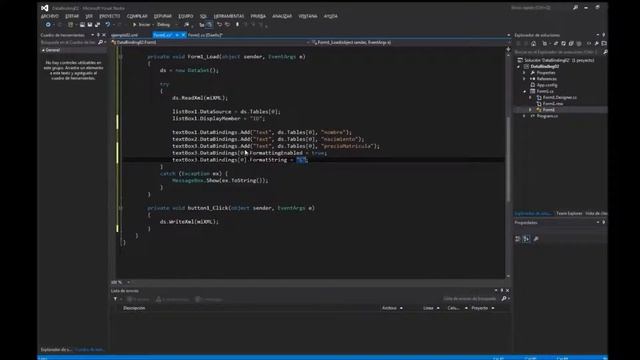
Task: Click the alphabetical sort icon in Properties
Action: tap(526, 239)
